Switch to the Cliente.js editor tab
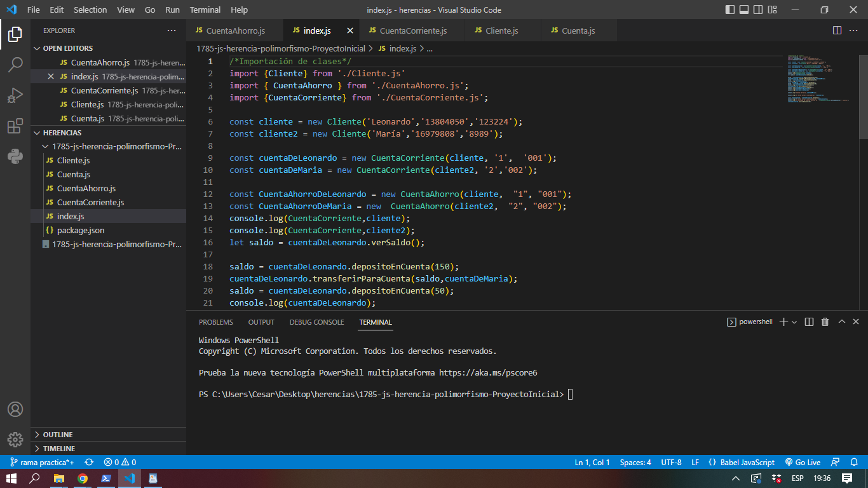 (x=503, y=30)
